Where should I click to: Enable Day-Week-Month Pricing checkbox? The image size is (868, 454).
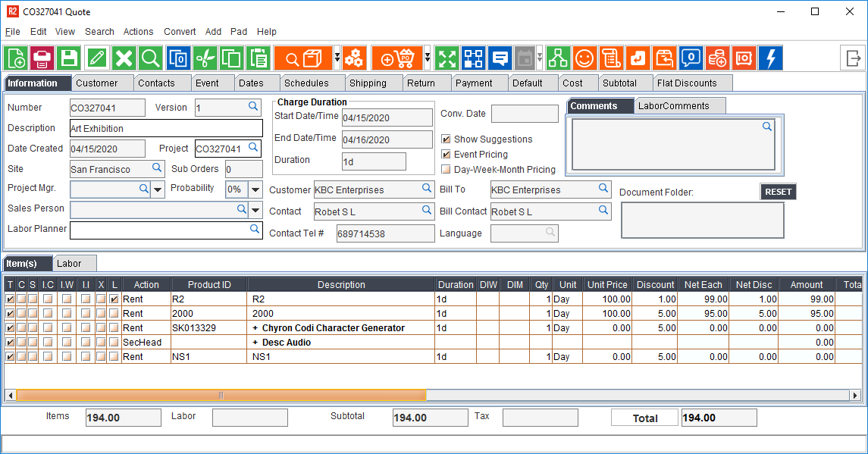pyautogui.click(x=446, y=170)
